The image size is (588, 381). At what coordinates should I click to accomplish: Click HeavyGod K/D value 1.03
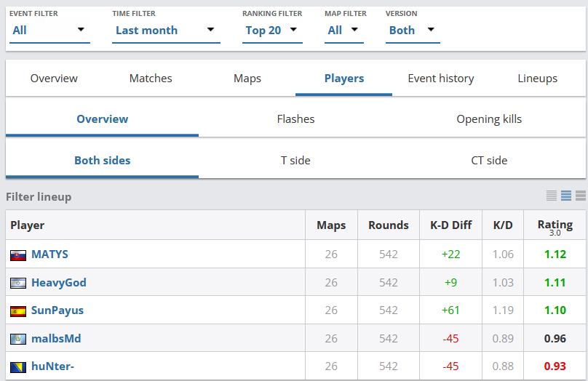tap(503, 282)
